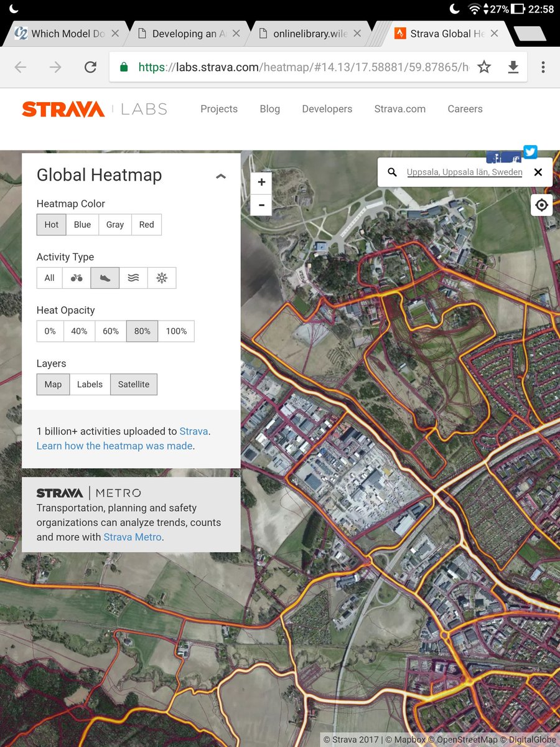
Task: Focus the map location search field
Action: pos(465,172)
